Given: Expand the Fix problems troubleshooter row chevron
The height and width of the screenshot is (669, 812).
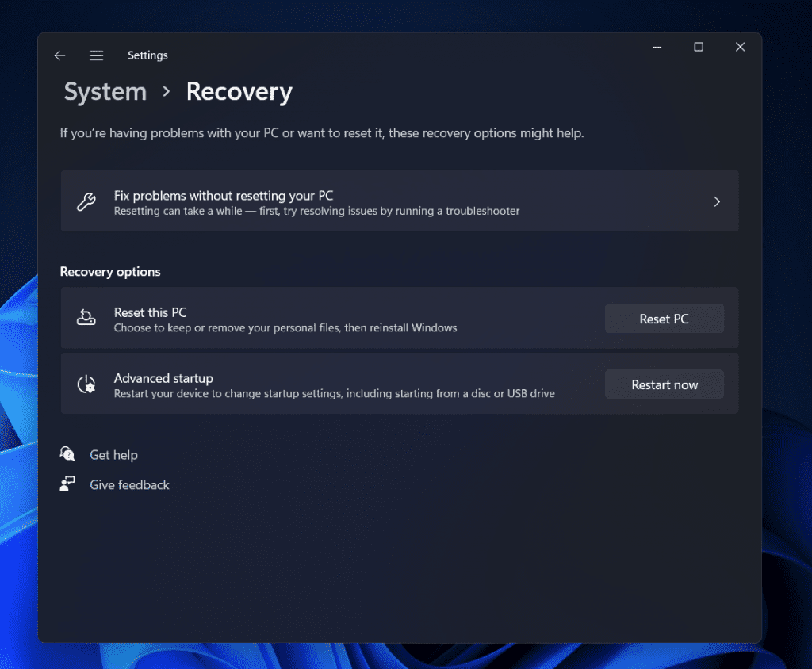Looking at the screenshot, I should click(717, 201).
